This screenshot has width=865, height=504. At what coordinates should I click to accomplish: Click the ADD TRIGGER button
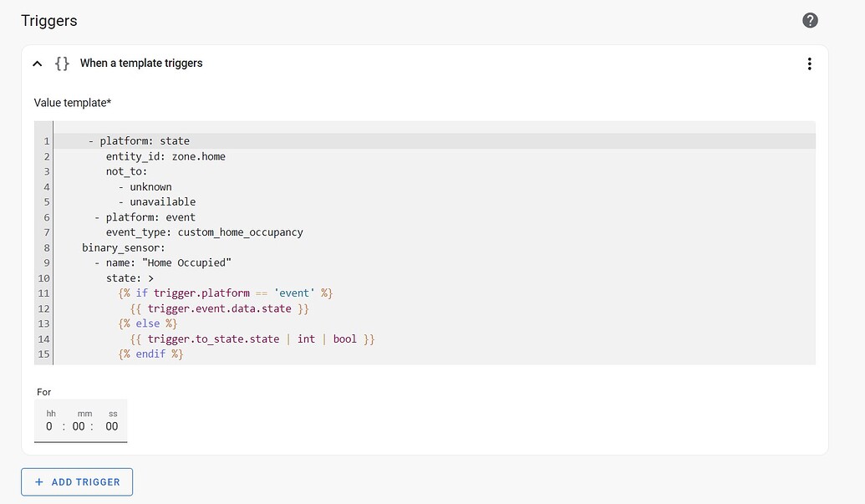coord(77,481)
